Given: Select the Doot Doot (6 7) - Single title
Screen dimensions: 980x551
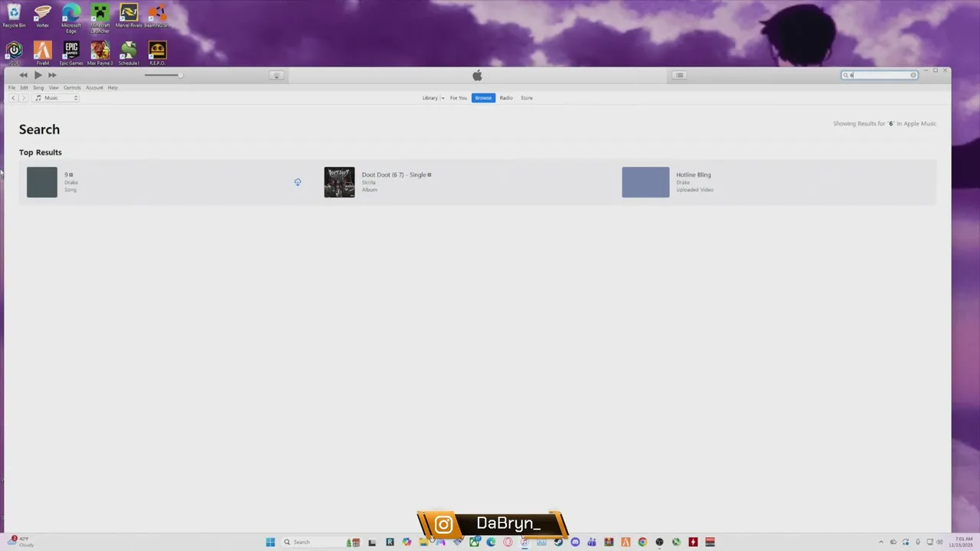Looking at the screenshot, I should tap(394, 174).
